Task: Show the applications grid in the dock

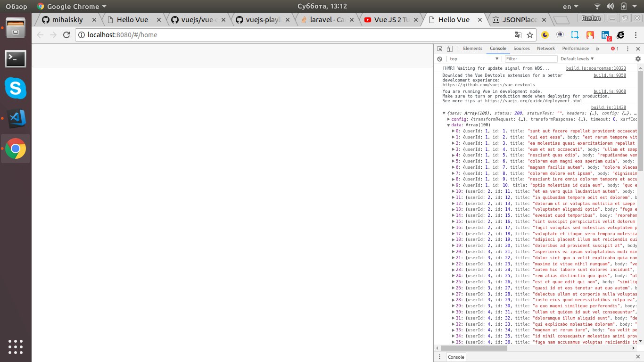Action: [16, 346]
